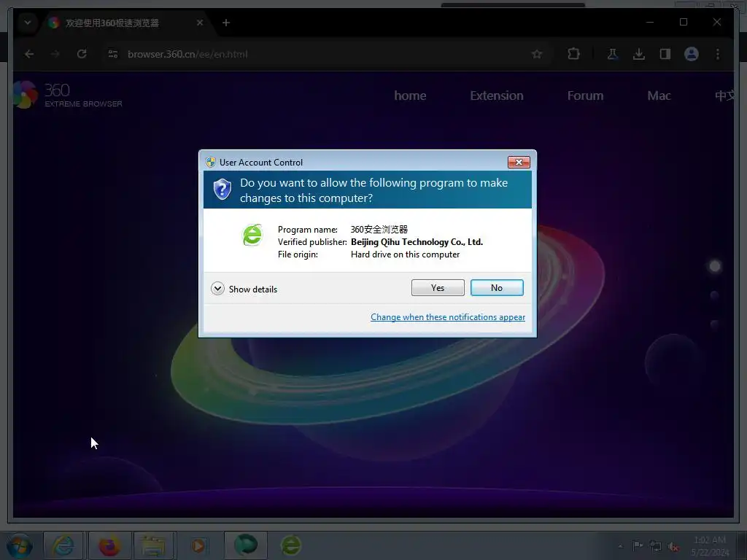The image size is (747, 560).
Task: Open Internet Explorer from the taskbar
Action: [x=63, y=545]
